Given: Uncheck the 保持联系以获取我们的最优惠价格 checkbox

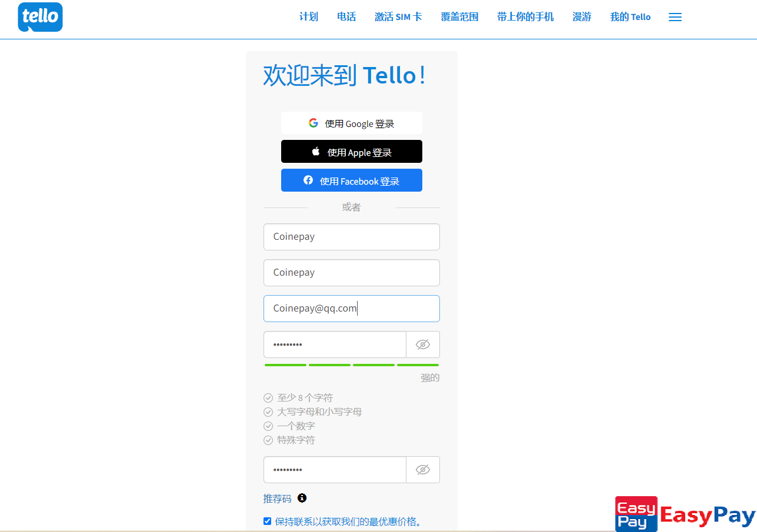Looking at the screenshot, I should [268, 521].
